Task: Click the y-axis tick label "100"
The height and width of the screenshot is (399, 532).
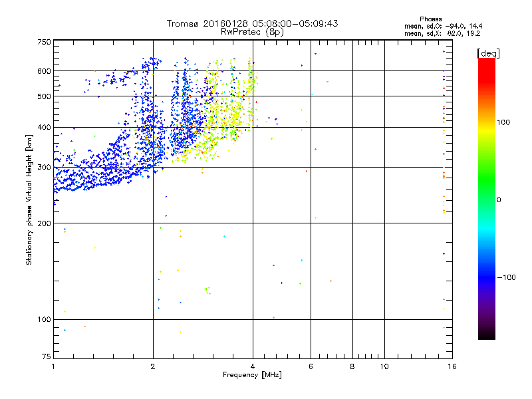Action: [44, 320]
